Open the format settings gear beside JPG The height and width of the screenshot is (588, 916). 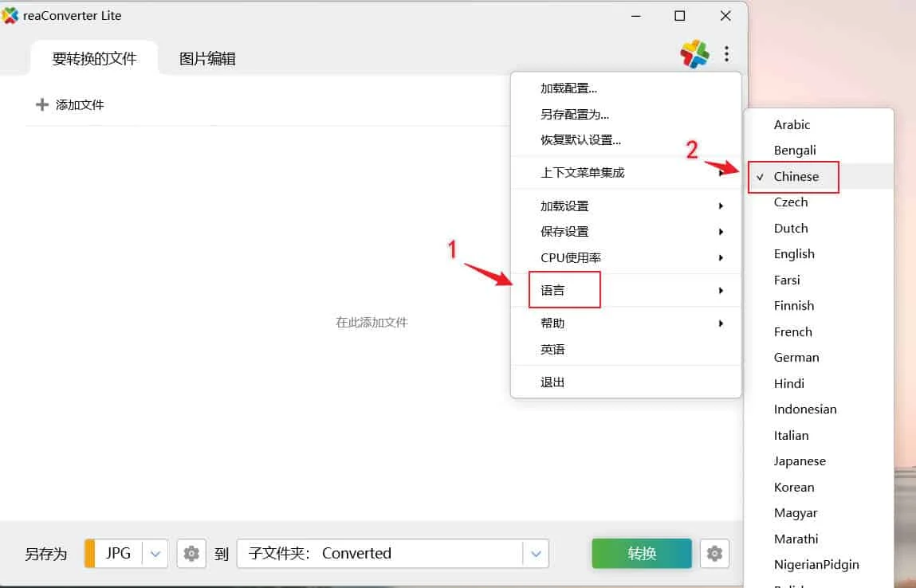tap(191, 553)
